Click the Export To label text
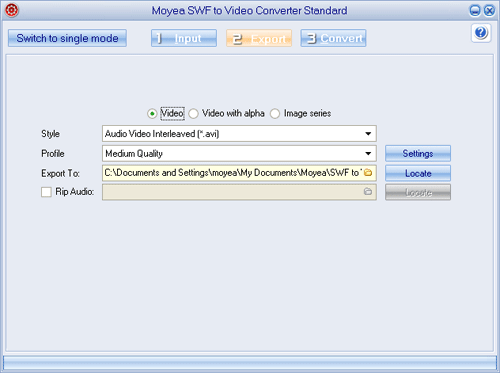Screen dimensions: 500x373 [60, 173]
